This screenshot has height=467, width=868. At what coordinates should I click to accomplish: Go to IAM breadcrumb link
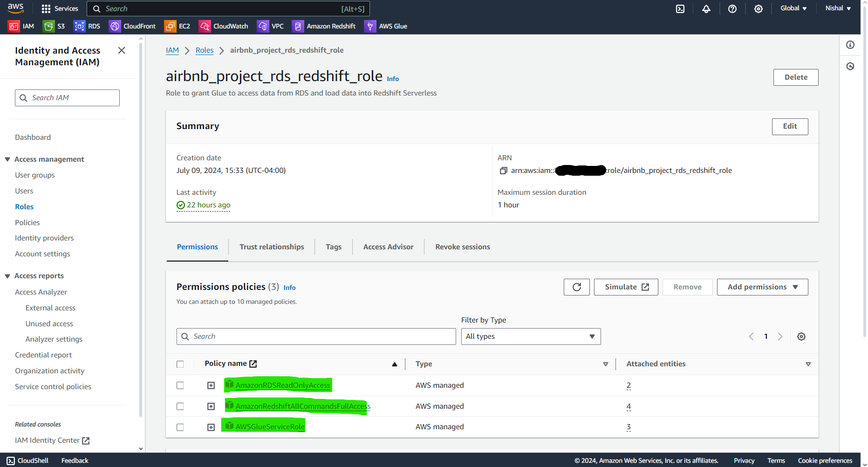tap(172, 50)
